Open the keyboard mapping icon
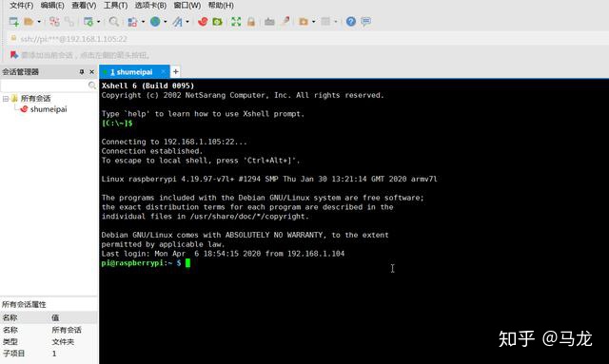This screenshot has height=364, width=609. click(269, 22)
